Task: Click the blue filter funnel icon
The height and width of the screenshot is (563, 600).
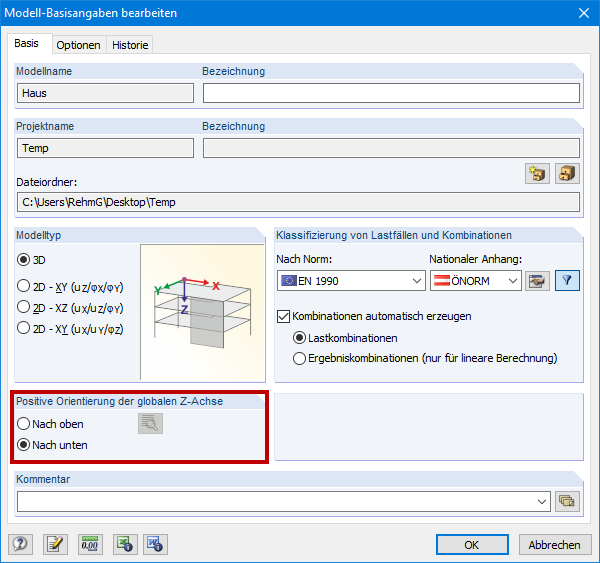Action: 567,281
